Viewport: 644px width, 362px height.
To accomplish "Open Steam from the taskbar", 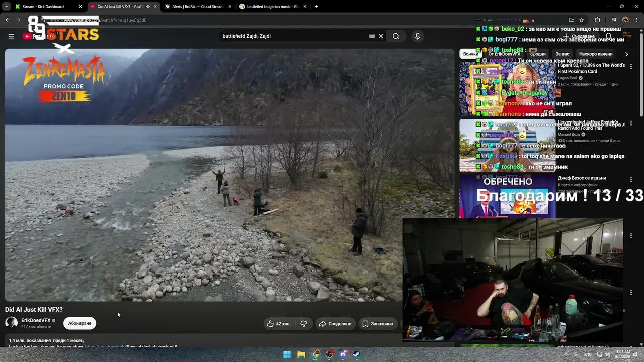I will pyautogui.click(x=356, y=354).
